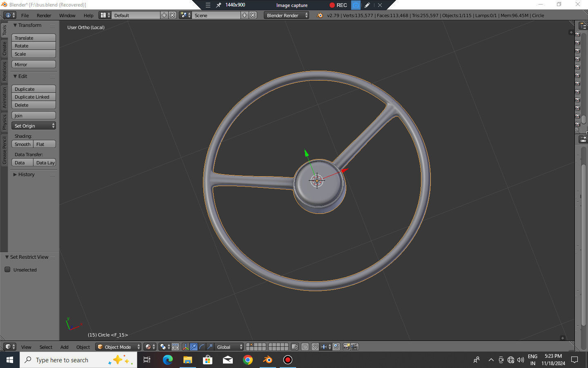Click the Mirror button
Viewport: 588px width, 368px height.
[x=33, y=64]
